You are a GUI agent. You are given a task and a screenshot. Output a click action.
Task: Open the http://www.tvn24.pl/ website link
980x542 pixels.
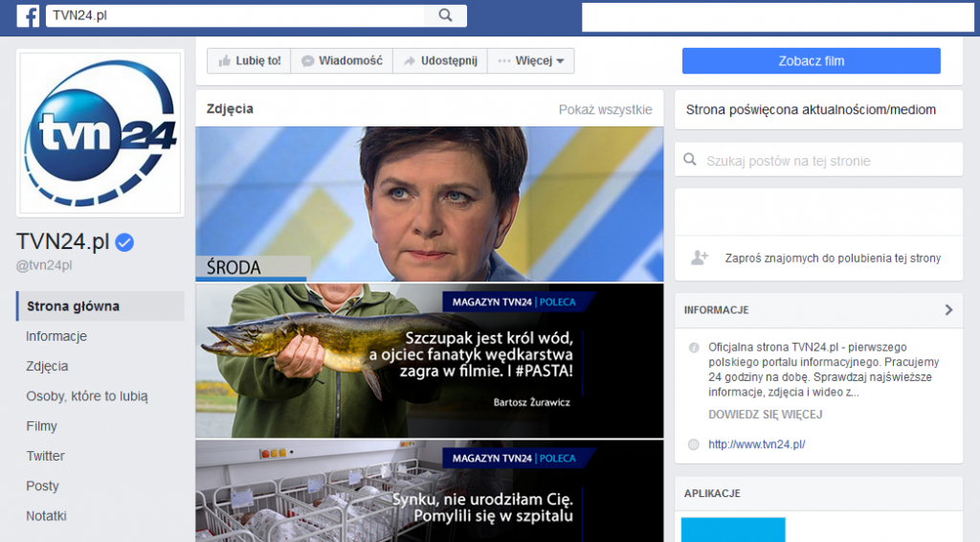(x=756, y=444)
